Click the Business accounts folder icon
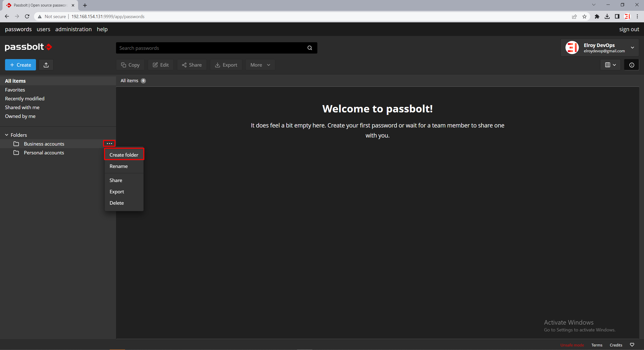 pyautogui.click(x=16, y=144)
